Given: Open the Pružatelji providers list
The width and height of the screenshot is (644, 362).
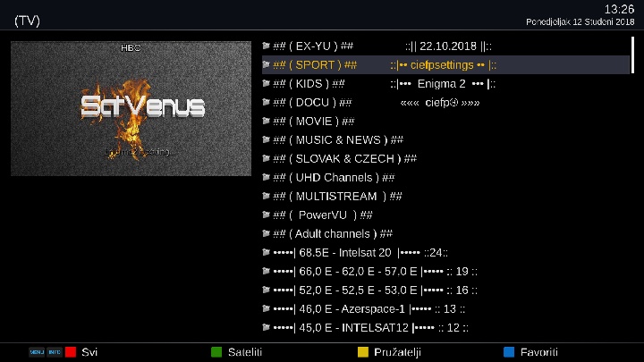Looking at the screenshot, I should 397,352.
